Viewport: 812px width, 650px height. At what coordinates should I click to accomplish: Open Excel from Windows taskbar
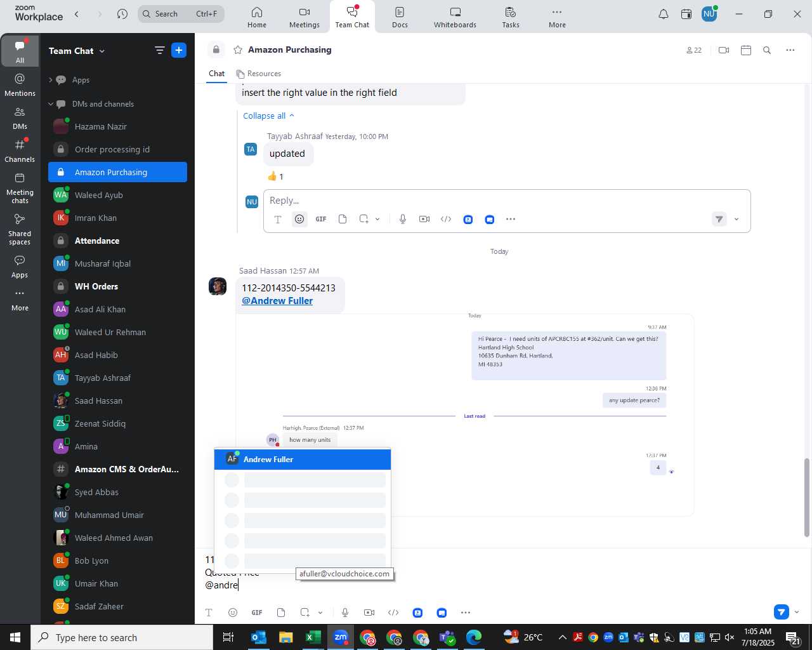pyautogui.click(x=313, y=637)
